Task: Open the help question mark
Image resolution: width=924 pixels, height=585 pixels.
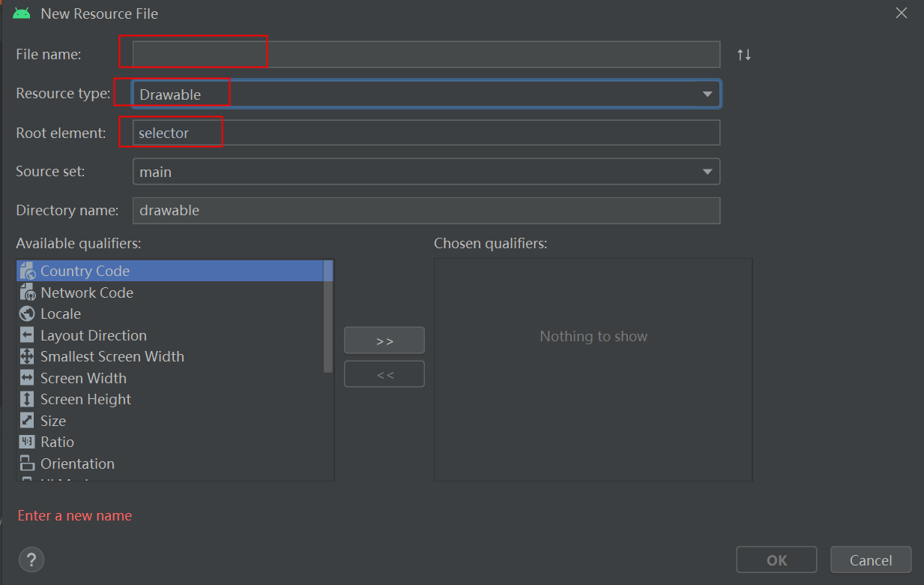Action: pyautogui.click(x=31, y=559)
